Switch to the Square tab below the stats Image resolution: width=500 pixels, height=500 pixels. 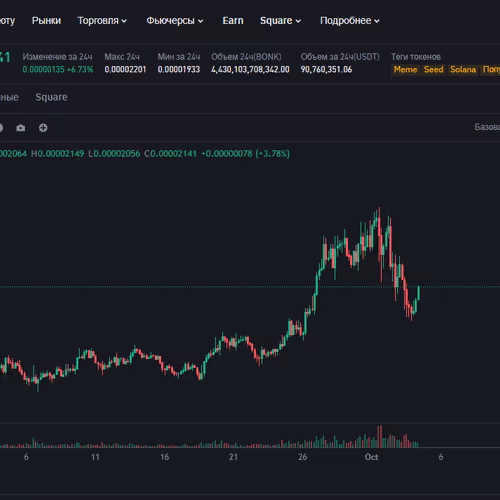tap(51, 97)
